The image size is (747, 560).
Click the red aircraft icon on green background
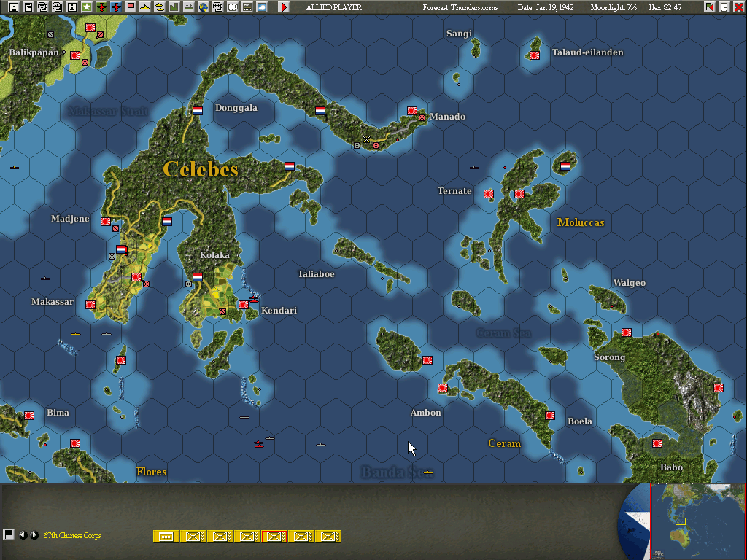click(x=100, y=7)
